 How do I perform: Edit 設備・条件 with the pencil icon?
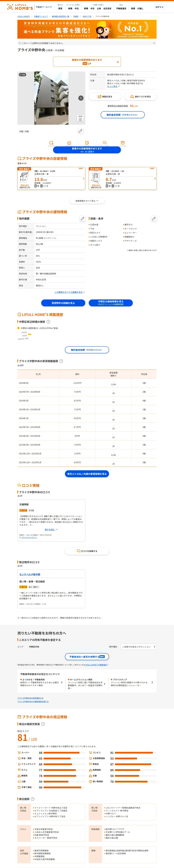[154, 219]
